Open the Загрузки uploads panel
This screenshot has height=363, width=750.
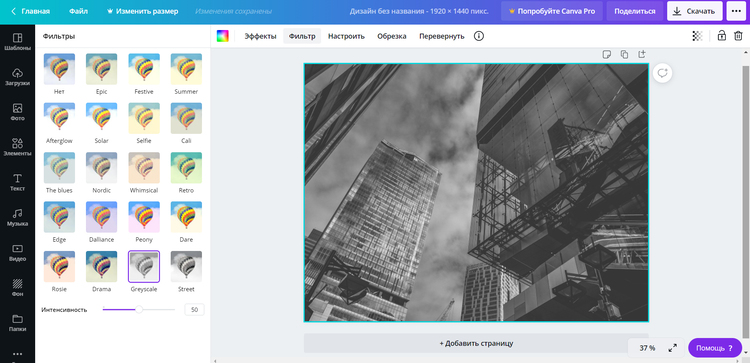pyautogui.click(x=17, y=77)
